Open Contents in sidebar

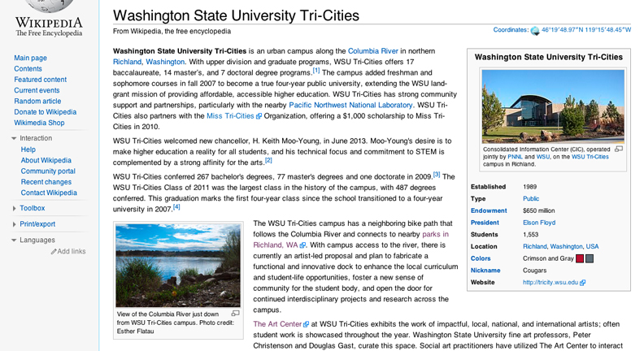pos(28,68)
